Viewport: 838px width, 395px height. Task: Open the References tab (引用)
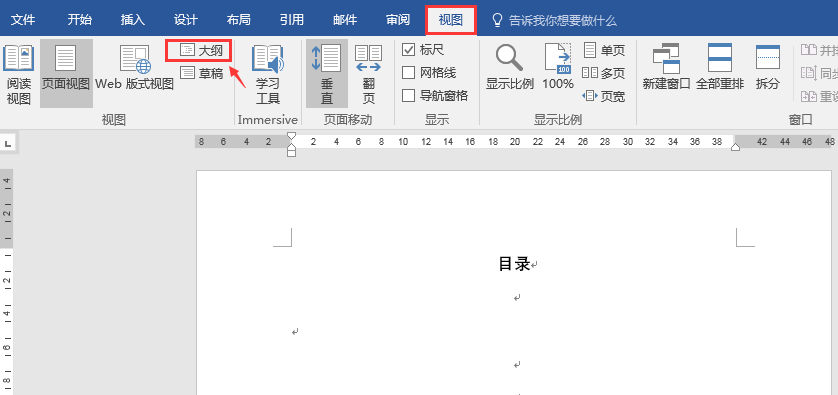point(292,20)
